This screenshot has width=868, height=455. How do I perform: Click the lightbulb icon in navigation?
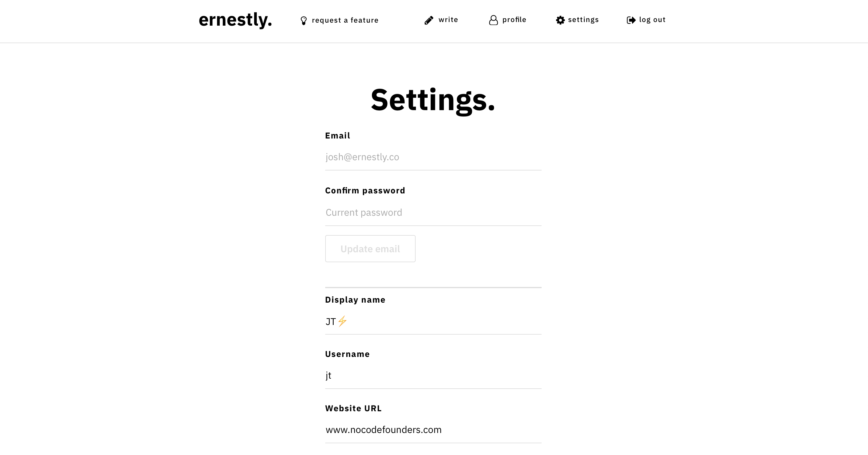point(303,21)
